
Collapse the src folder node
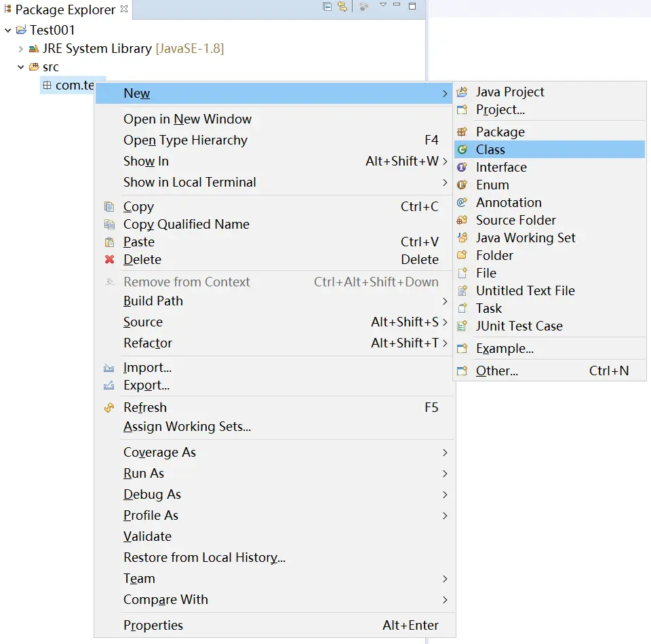pos(21,67)
